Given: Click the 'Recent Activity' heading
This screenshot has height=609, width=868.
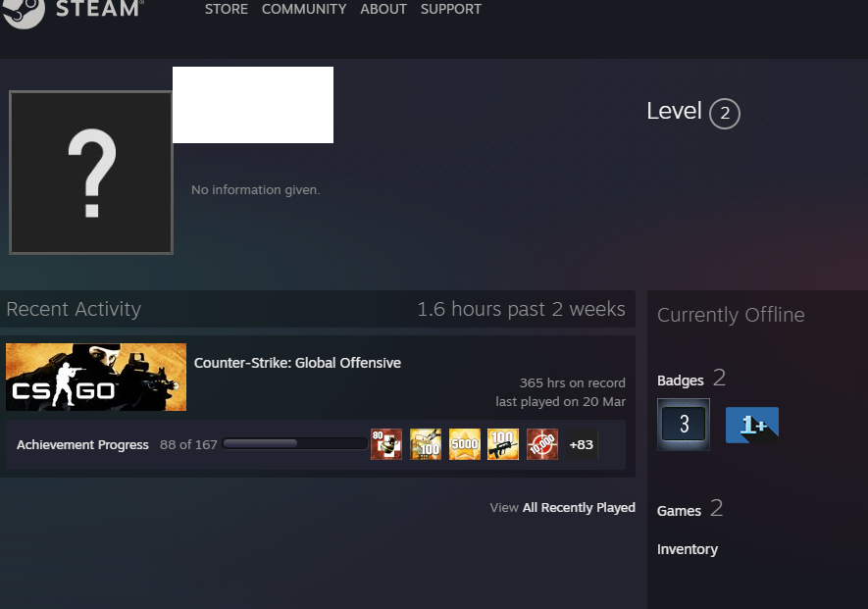Looking at the screenshot, I should [x=74, y=309].
